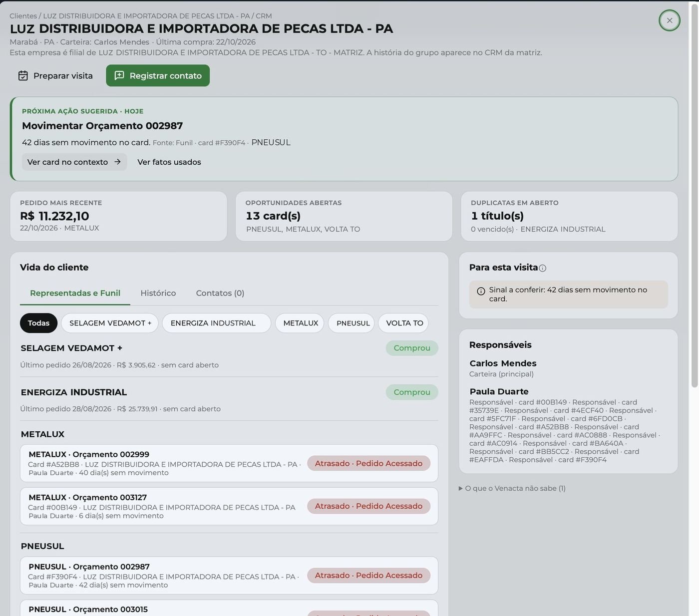Close the CRM panel with the X icon

click(670, 20)
